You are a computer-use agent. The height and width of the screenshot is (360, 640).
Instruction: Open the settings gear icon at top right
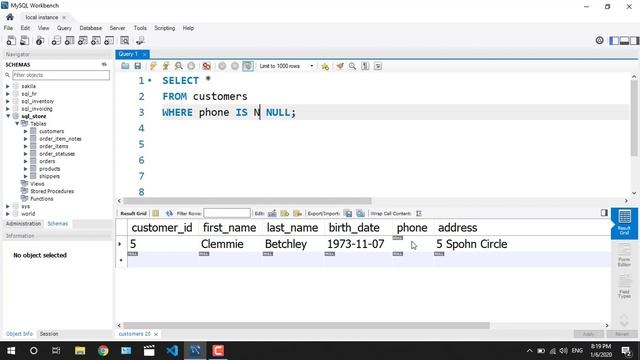point(599,40)
